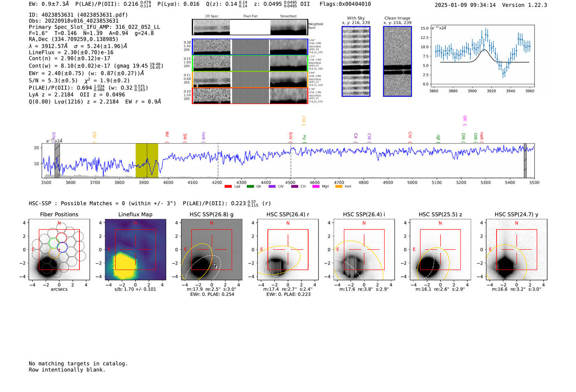This screenshot has height=392, width=576.
Task: Click the 'EWr: 0, PLAE: 0.254' caption
Action: (212, 295)
